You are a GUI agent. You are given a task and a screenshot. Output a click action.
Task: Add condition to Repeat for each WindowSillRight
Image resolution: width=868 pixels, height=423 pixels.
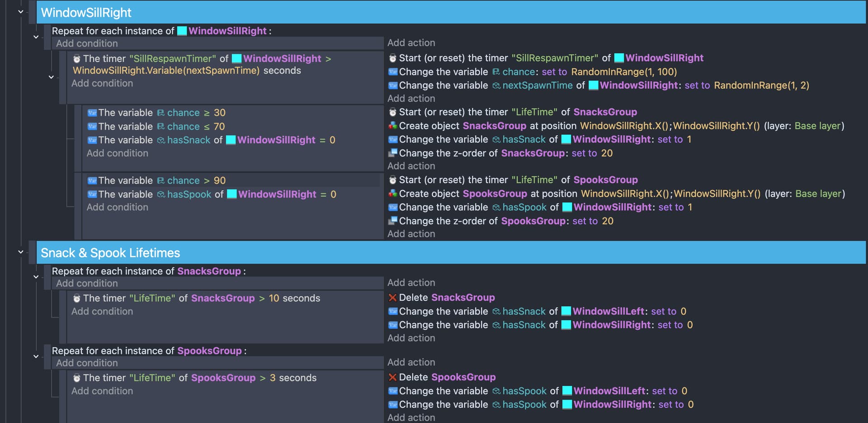pyautogui.click(x=87, y=43)
